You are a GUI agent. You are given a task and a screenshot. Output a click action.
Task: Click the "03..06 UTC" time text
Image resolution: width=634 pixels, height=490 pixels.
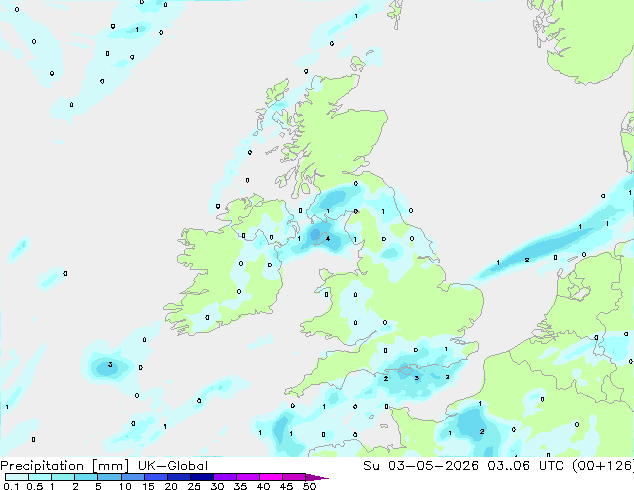pos(526,466)
